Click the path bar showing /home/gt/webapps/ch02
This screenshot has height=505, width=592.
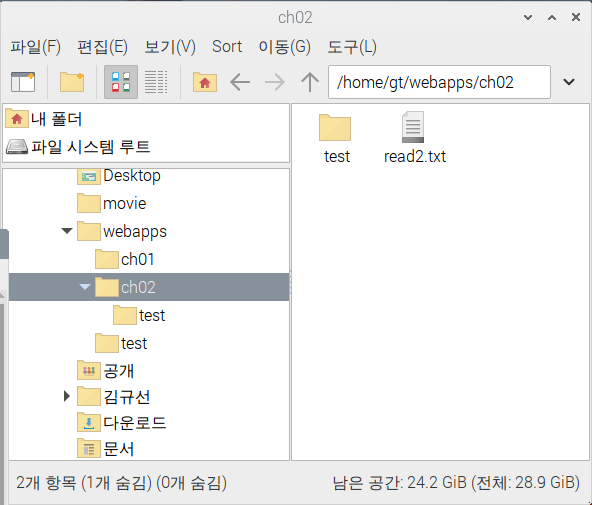[439, 82]
